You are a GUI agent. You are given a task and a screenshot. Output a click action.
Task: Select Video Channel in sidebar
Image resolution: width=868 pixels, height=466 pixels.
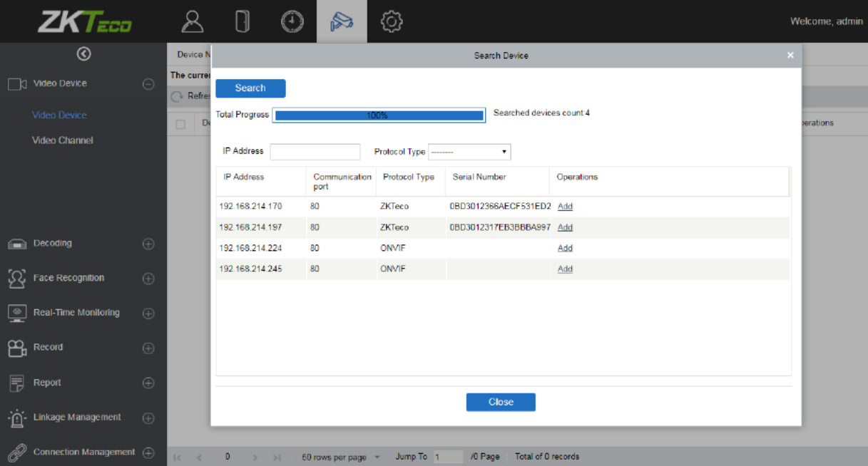click(x=63, y=140)
